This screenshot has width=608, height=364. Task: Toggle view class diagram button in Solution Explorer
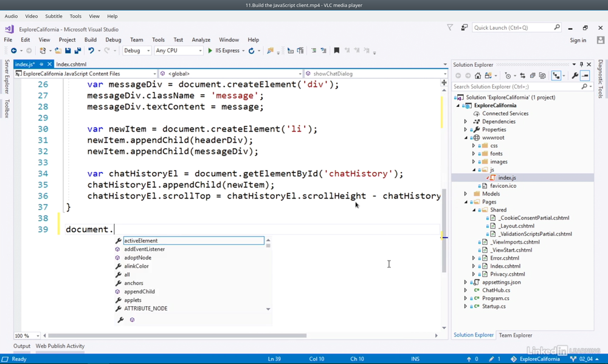pyautogui.click(x=556, y=75)
